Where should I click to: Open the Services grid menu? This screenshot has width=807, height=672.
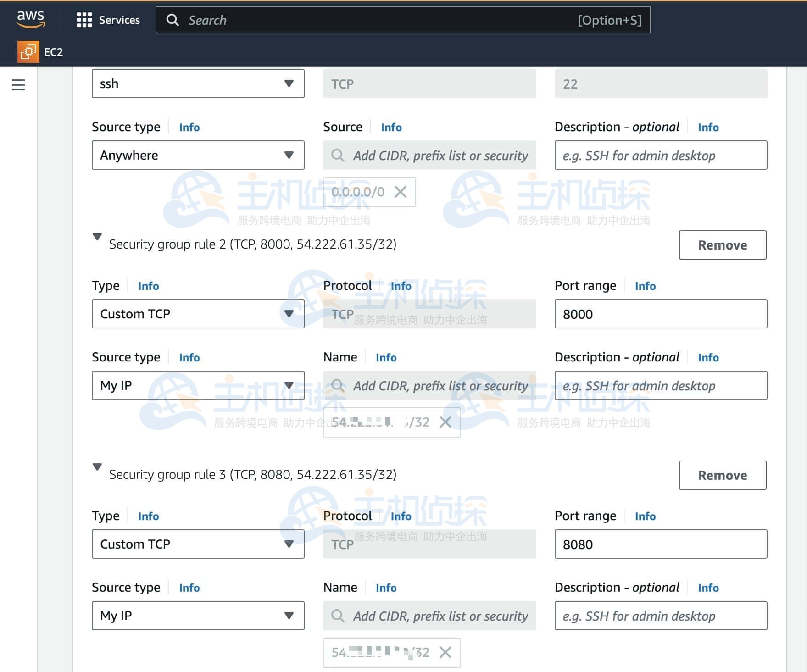pyautogui.click(x=84, y=20)
